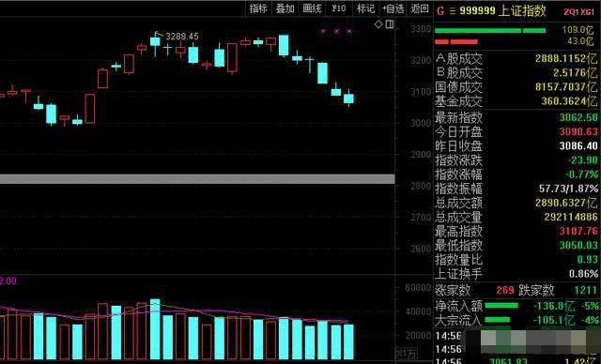Toggle the split-window square icon
The image size is (601, 364).
point(390,24)
